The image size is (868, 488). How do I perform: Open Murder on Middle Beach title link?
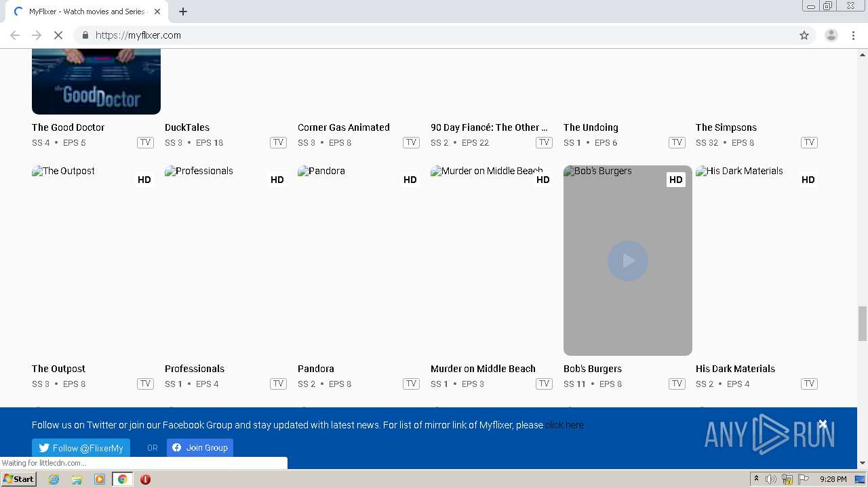(483, 369)
